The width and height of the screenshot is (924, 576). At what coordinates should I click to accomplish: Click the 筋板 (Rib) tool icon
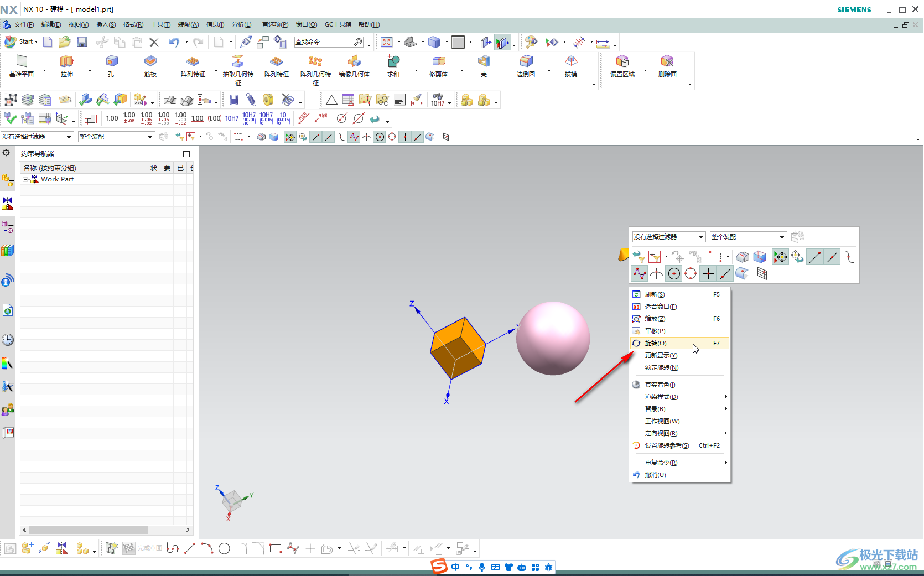[150, 61]
